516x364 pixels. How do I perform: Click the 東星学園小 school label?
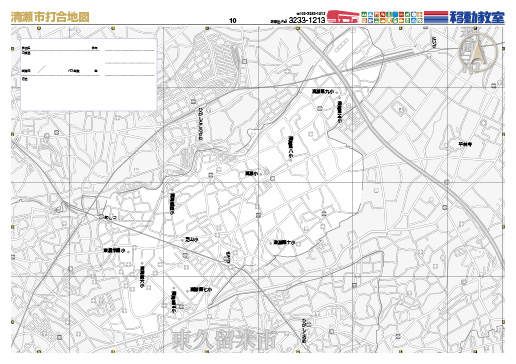click(x=114, y=250)
